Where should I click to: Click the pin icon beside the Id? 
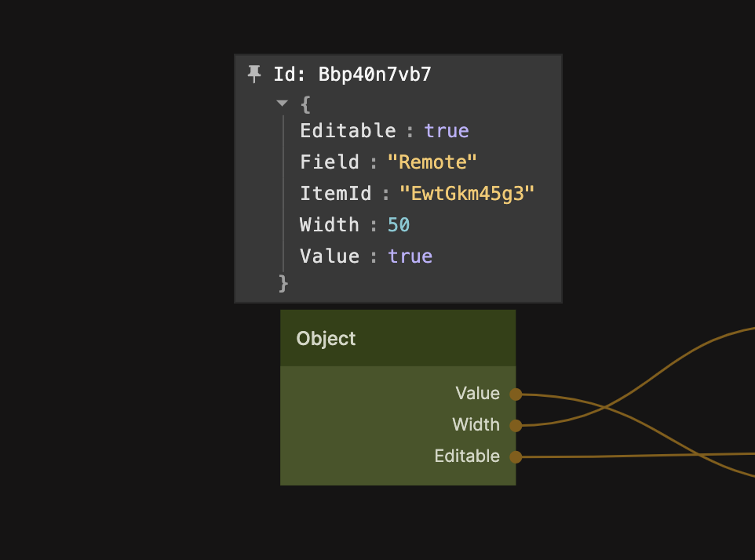[253, 75]
